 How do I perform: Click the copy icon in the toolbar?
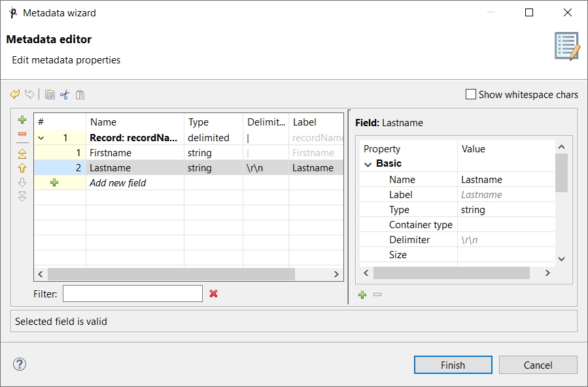50,94
